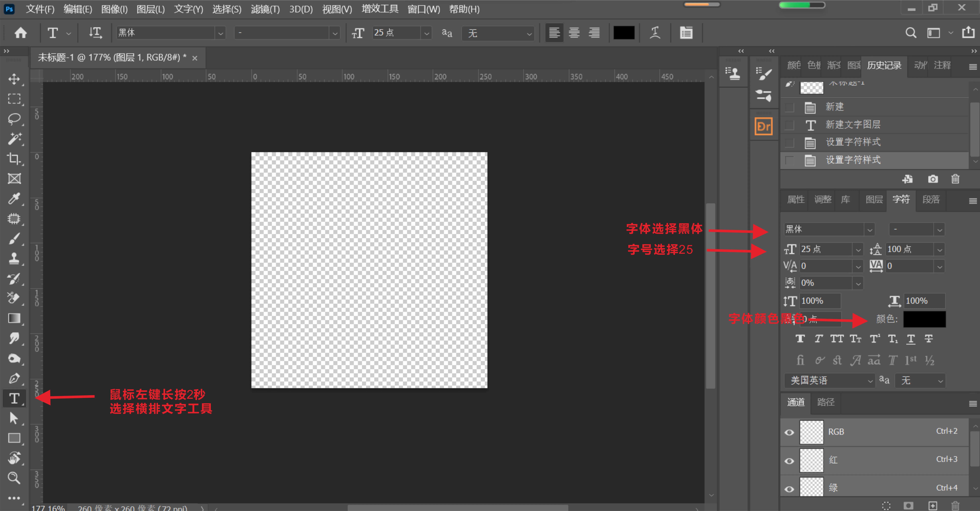Viewport: 980px width, 511px height.
Task: Click the center text alignment icon
Action: (574, 33)
